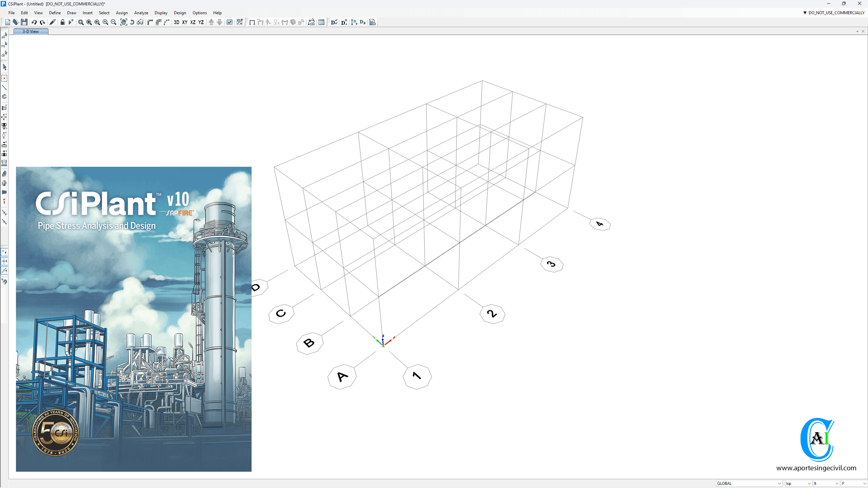The image size is (868, 488).
Task: Open the kip force units dropdown
Action: [x=798, y=484]
